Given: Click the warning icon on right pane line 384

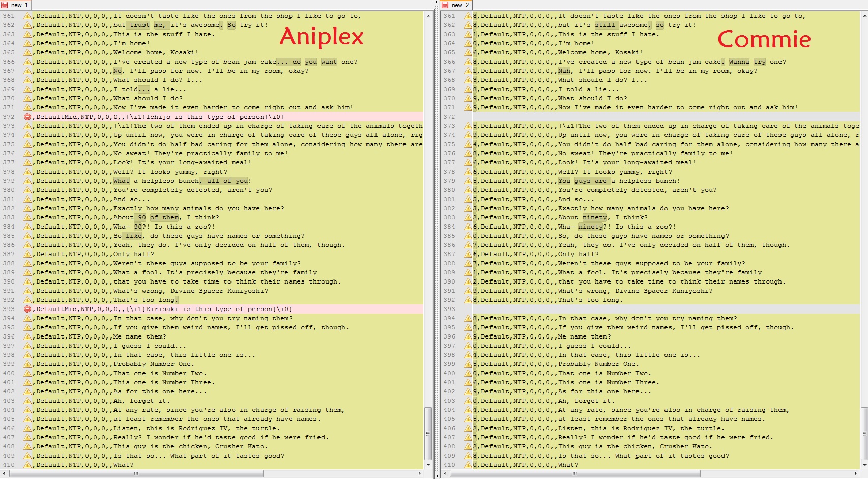Looking at the screenshot, I should click(468, 227).
